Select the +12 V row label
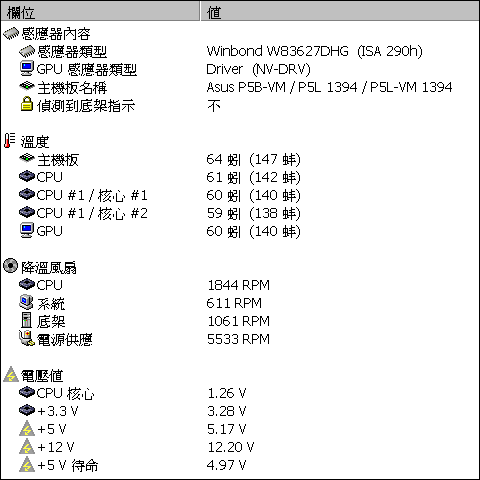The image size is (480, 480). point(56,447)
